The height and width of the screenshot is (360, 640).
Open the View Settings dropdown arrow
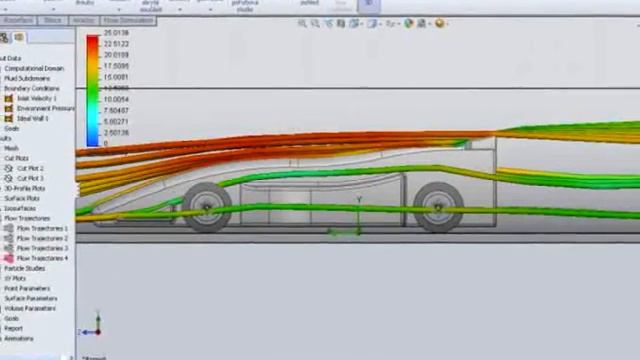point(447,24)
